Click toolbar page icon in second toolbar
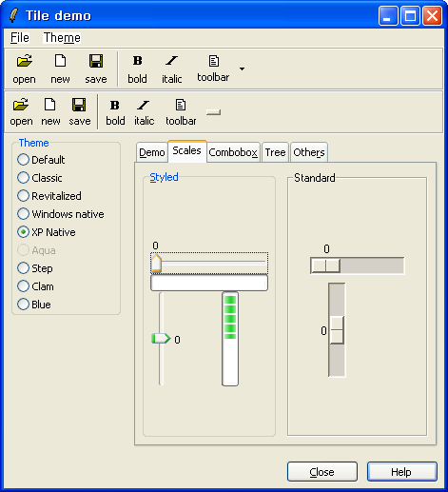The height and width of the screenshot is (492, 448). pos(181,105)
